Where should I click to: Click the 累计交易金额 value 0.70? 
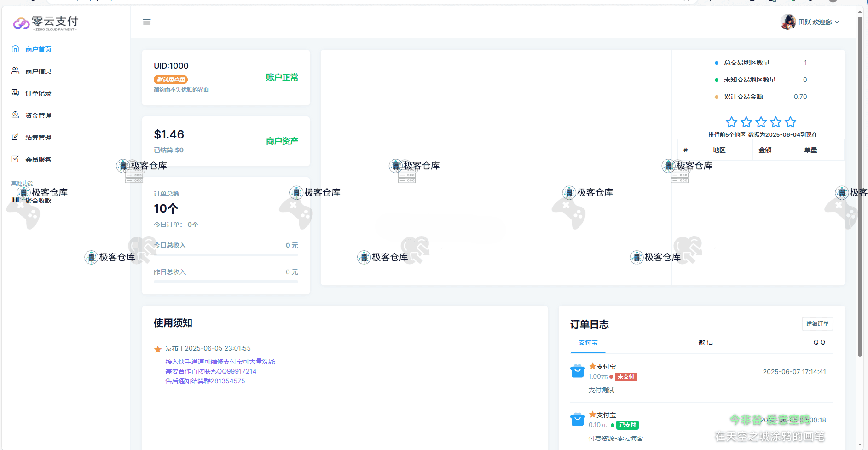coord(800,97)
